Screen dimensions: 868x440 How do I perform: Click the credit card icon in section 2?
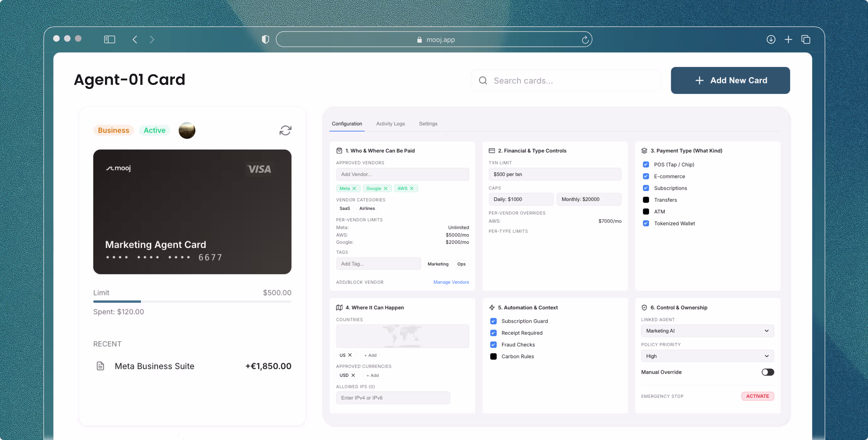pyautogui.click(x=492, y=151)
